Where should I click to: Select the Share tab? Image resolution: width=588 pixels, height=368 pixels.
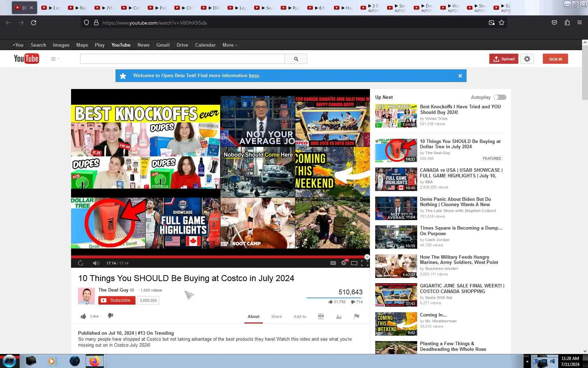point(276,316)
